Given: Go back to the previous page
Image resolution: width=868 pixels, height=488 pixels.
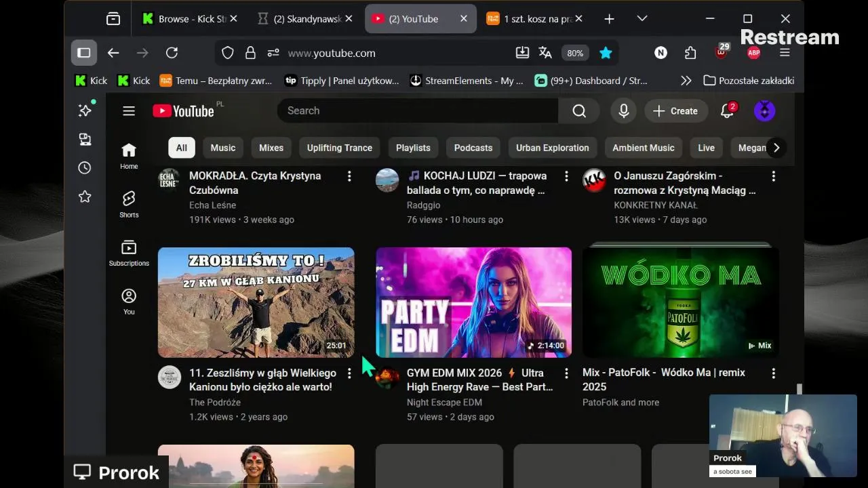Looking at the screenshot, I should pyautogui.click(x=113, y=53).
